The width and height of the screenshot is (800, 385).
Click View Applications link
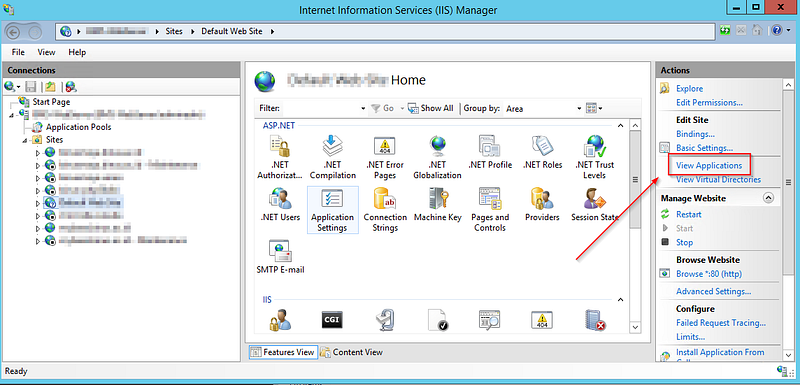click(709, 166)
